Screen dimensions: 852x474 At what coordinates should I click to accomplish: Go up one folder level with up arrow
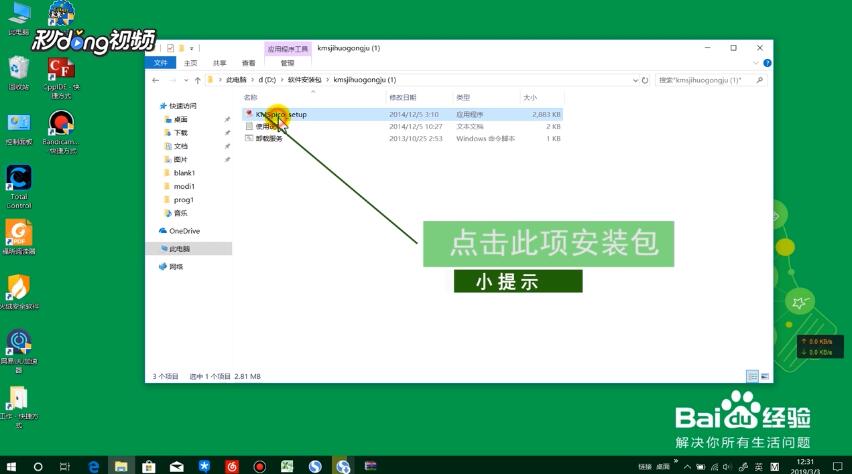pyautogui.click(x=198, y=79)
